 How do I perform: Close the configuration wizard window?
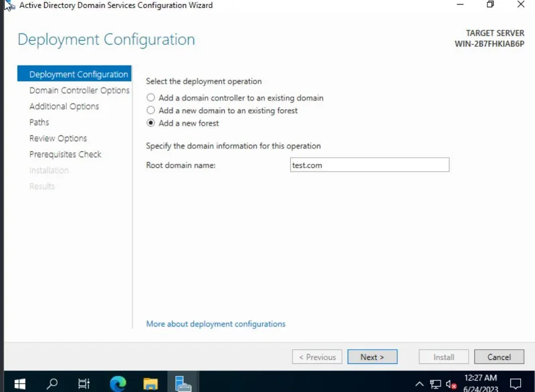click(521, 5)
